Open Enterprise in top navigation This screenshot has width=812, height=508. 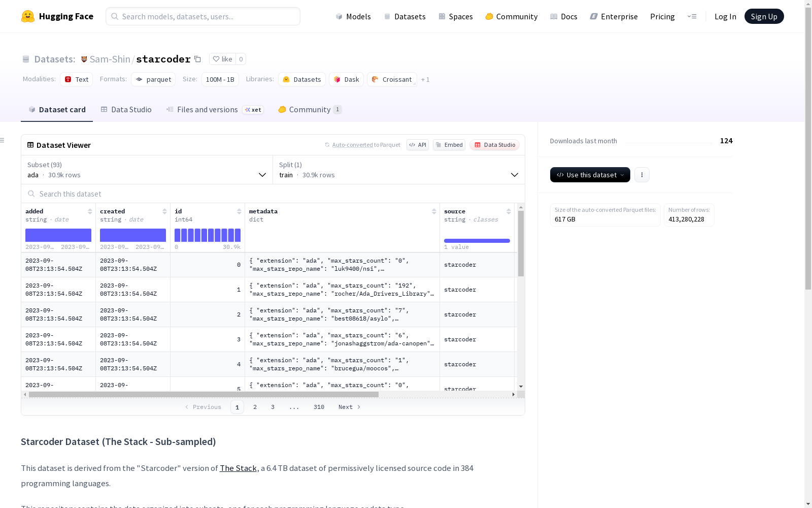pyautogui.click(x=614, y=16)
